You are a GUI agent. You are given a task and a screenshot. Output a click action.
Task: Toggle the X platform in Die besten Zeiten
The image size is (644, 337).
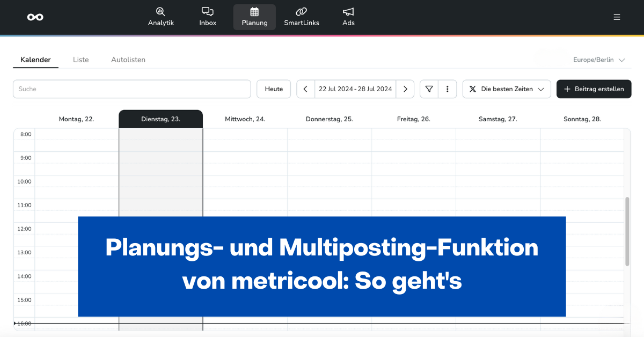[x=471, y=89]
